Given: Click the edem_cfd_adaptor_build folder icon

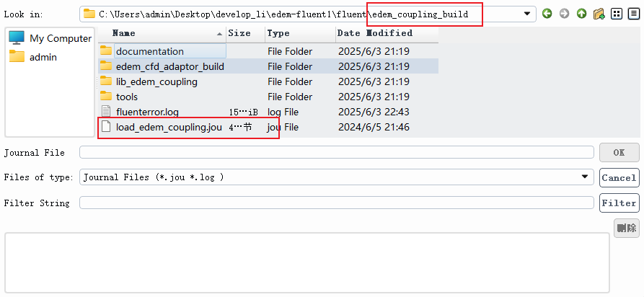Looking at the screenshot, I should coord(106,66).
